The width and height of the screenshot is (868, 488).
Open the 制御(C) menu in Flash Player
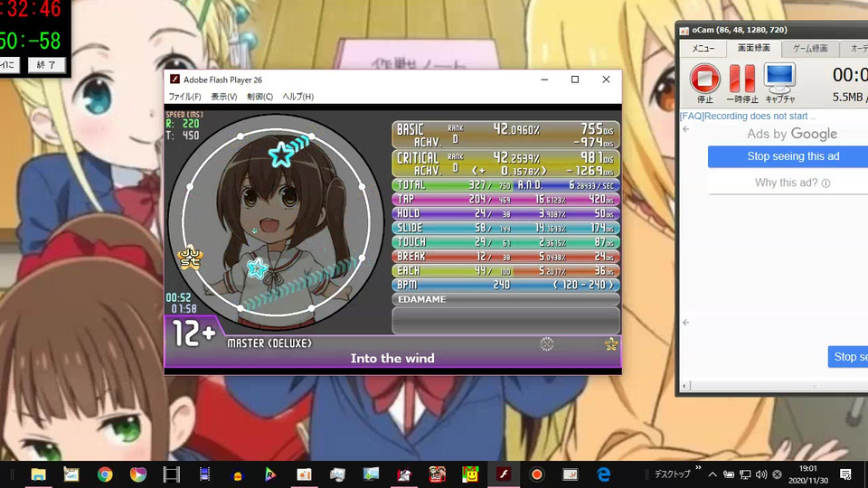click(259, 97)
